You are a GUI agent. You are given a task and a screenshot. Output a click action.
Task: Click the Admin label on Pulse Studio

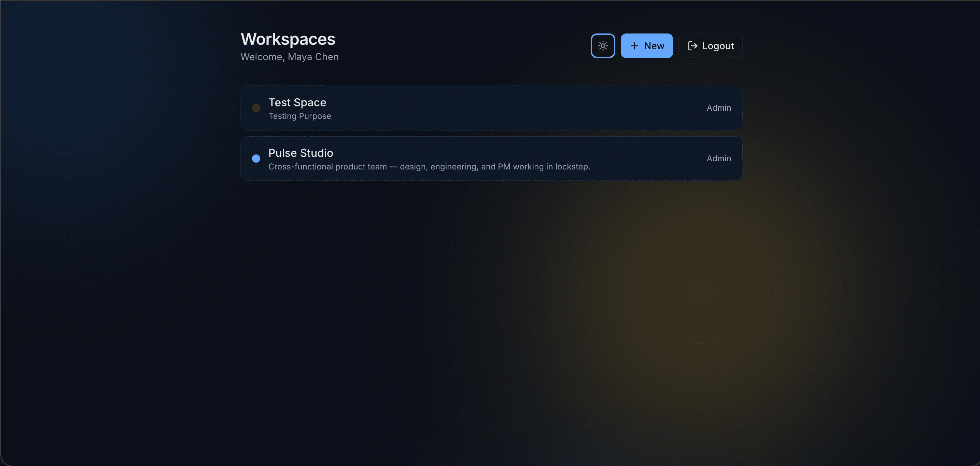click(x=719, y=159)
